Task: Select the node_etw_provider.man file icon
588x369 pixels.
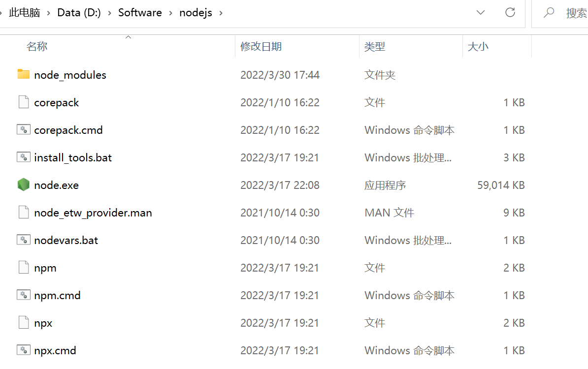Action: (23, 212)
